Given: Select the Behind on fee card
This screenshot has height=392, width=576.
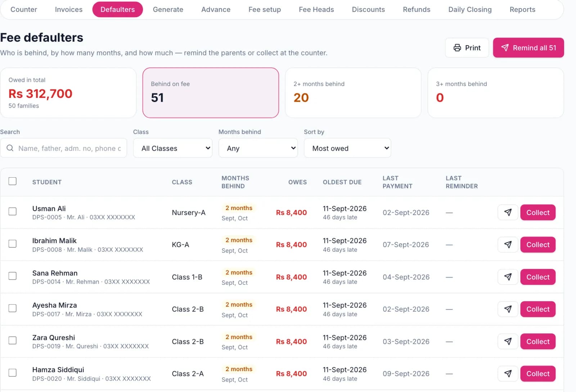Looking at the screenshot, I should coord(211,93).
